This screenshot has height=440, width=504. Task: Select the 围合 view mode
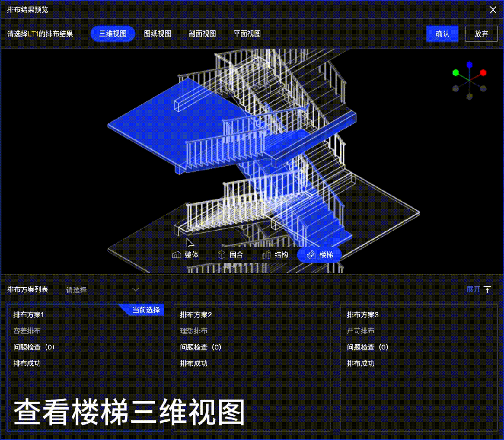tap(231, 255)
